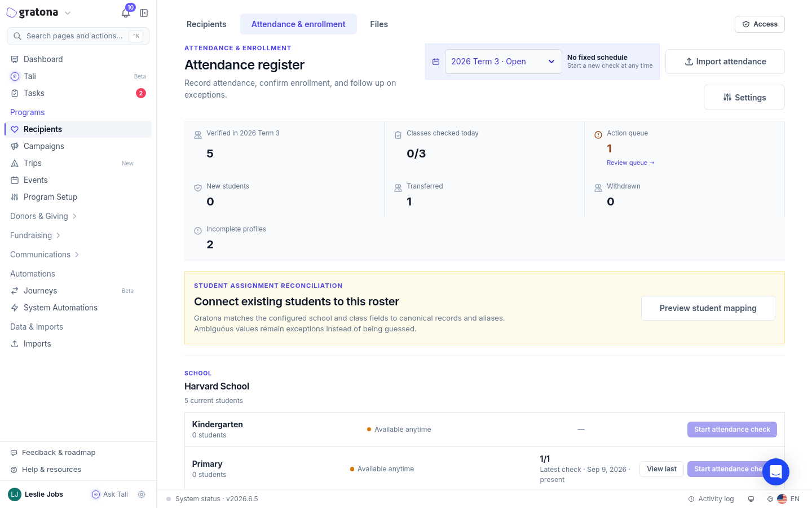Click the Import attendance button
The image size is (812, 508).
pos(725,62)
